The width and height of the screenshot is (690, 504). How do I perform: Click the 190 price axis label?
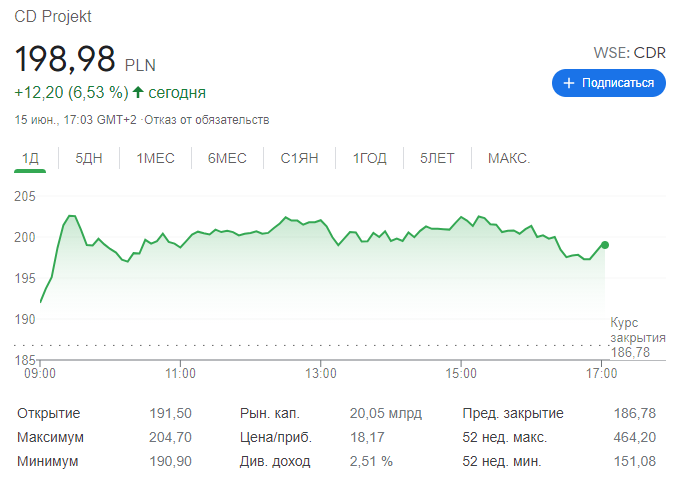pos(25,319)
